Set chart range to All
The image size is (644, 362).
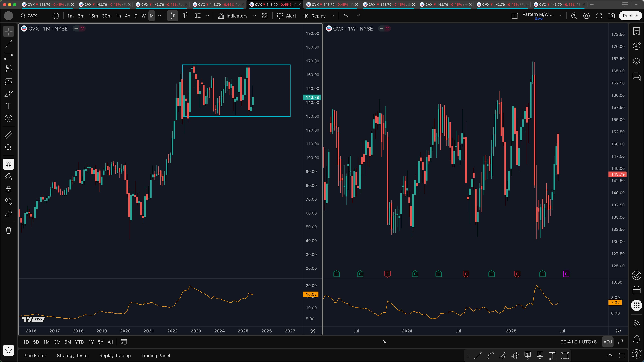[x=110, y=342]
